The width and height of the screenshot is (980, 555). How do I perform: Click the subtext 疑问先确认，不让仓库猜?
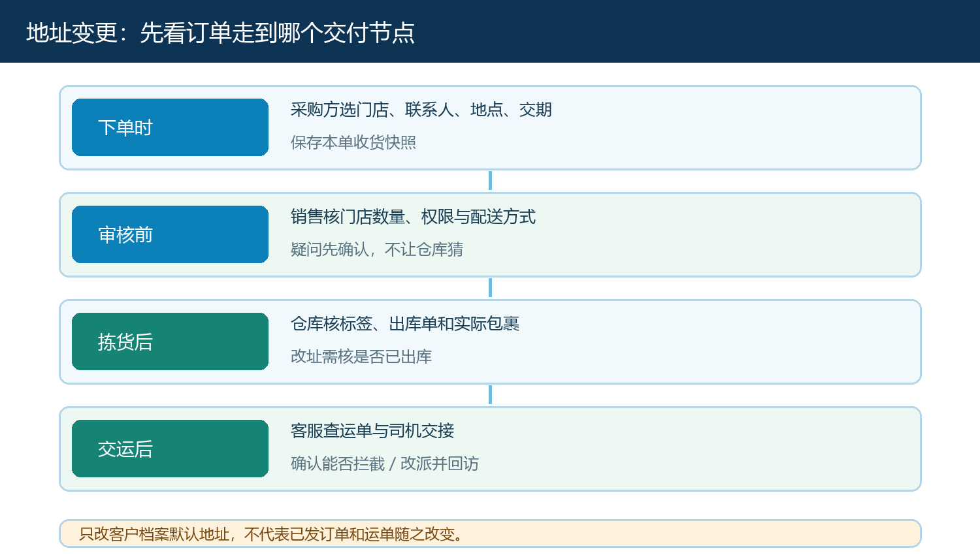click(x=377, y=249)
